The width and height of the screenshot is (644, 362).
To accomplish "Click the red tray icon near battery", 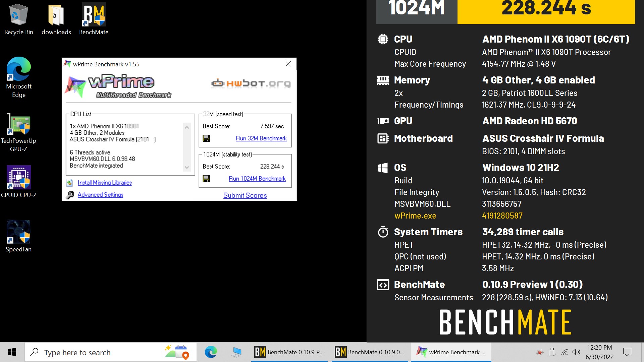I will (540, 352).
